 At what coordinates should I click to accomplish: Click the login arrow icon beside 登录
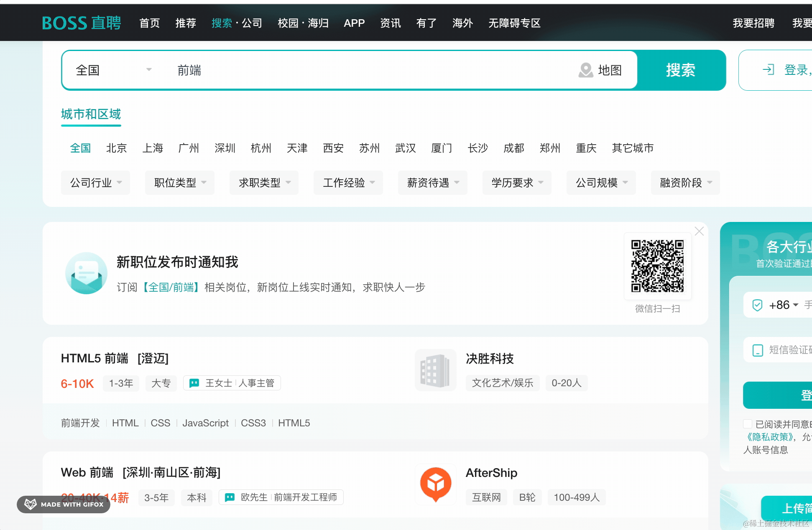click(769, 70)
